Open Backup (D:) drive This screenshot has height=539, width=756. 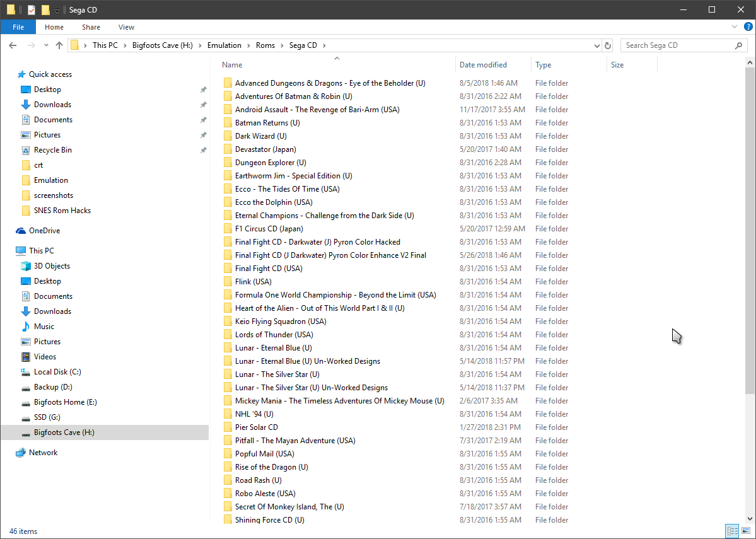click(53, 387)
